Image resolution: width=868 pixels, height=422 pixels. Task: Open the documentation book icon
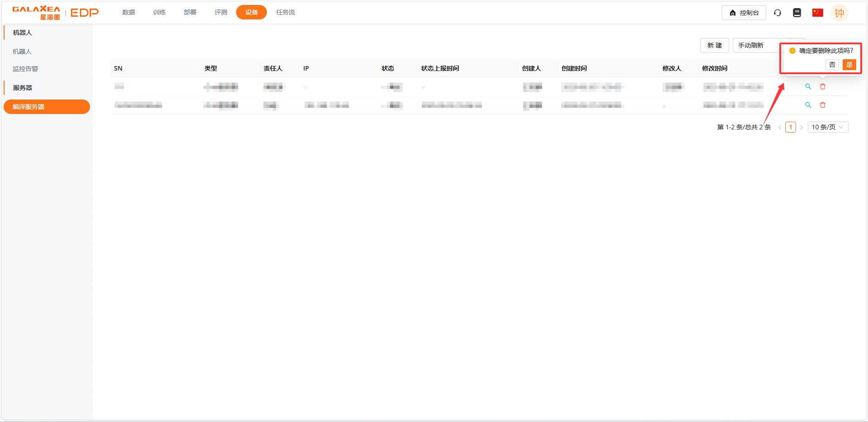[x=797, y=13]
